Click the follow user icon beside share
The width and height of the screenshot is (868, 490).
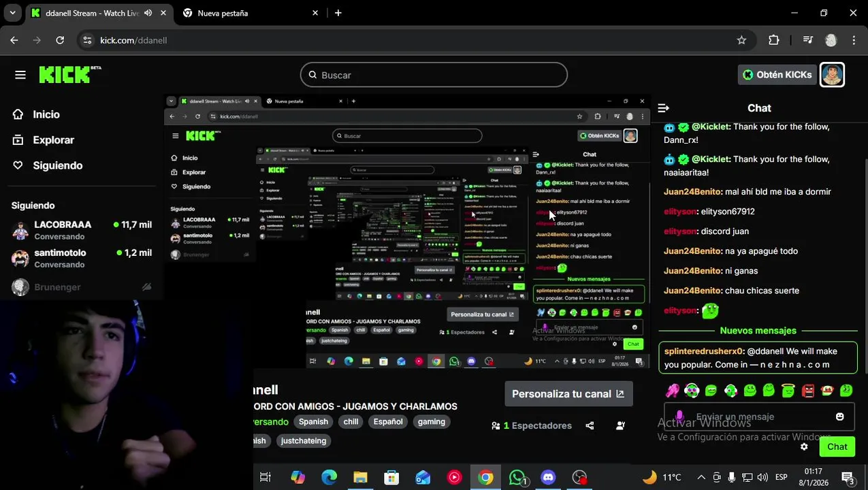(x=620, y=425)
